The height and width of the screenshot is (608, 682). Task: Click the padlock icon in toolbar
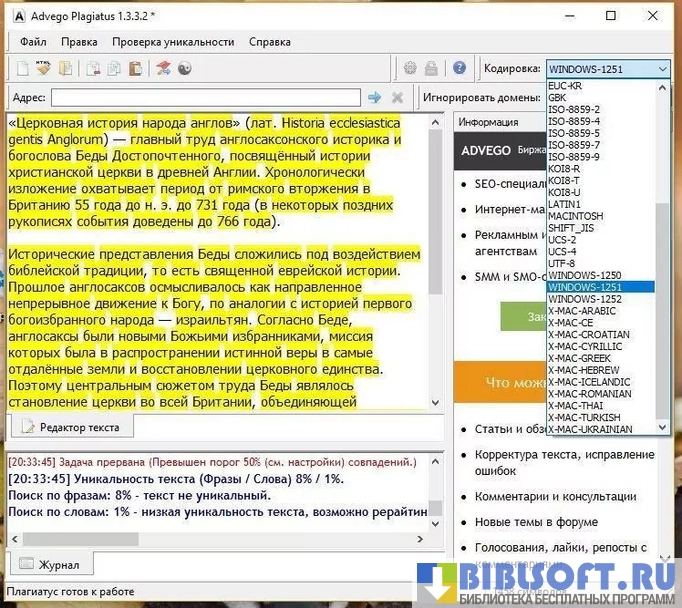(431, 69)
